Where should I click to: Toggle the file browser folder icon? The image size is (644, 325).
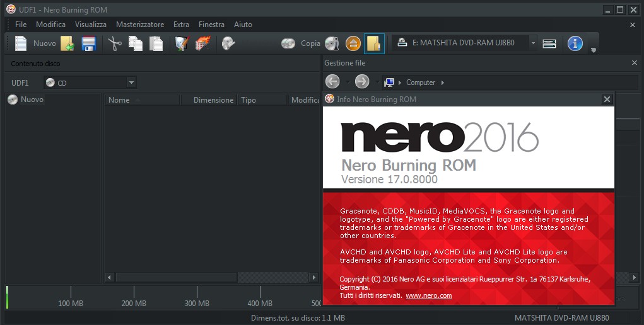pyautogui.click(x=374, y=43)
